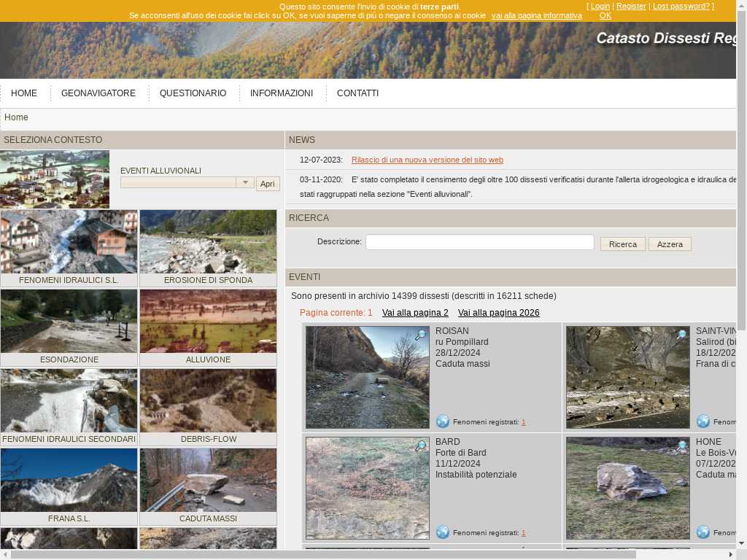Click the Eventi Alluvionali flood photo
Viewport: 747px width, 560px height.
click(55, 179)
